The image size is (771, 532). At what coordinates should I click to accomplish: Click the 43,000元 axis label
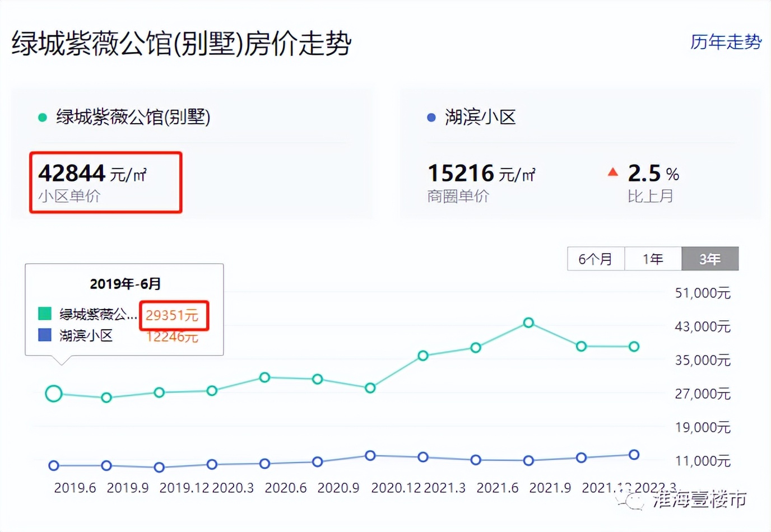(x=703, y=326)
